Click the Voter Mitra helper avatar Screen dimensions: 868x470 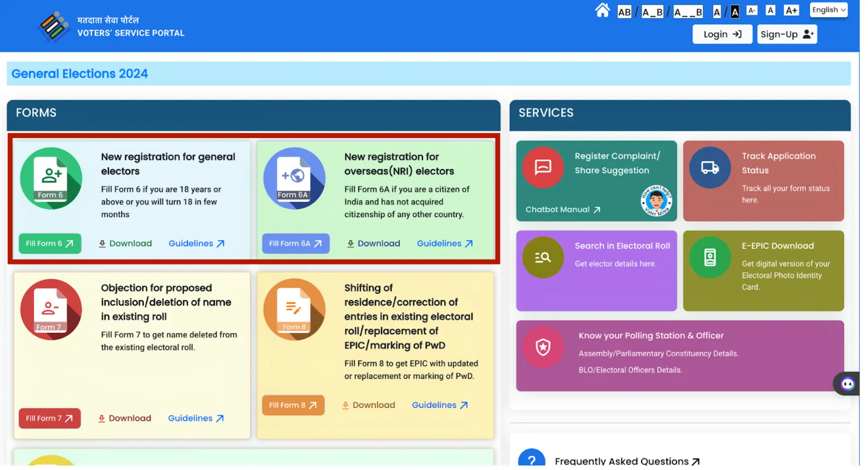tap(656, 201)
